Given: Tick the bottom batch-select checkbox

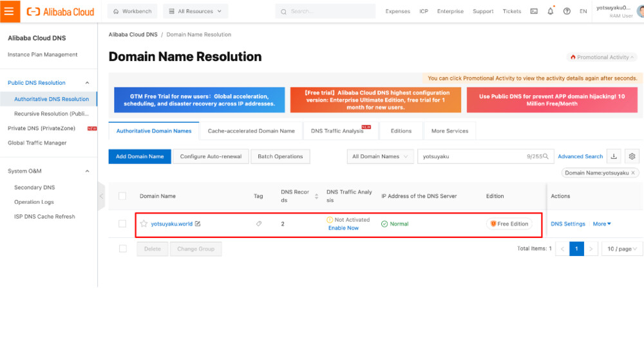Looking at the screenshot, I should click(122, 248).
